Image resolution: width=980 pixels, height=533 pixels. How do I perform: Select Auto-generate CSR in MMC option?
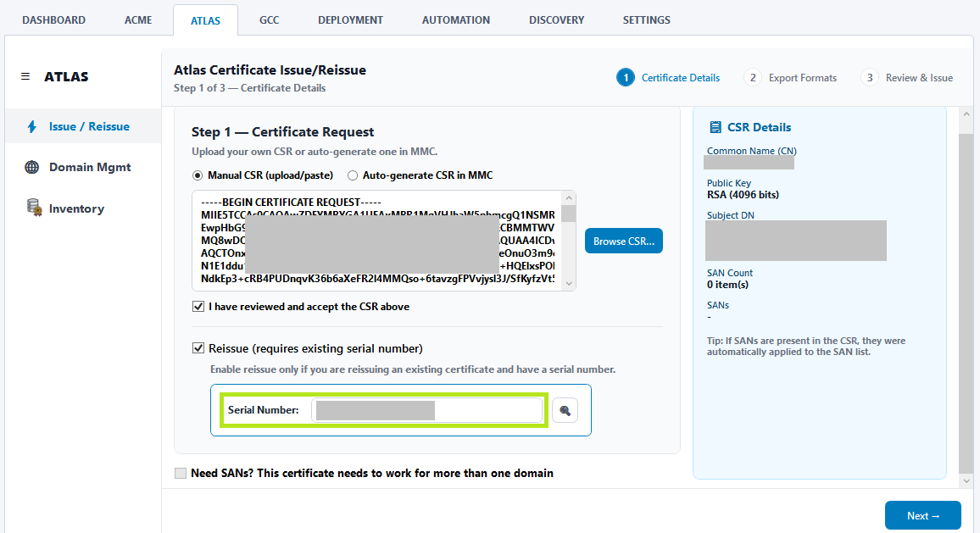pos(353,175)
